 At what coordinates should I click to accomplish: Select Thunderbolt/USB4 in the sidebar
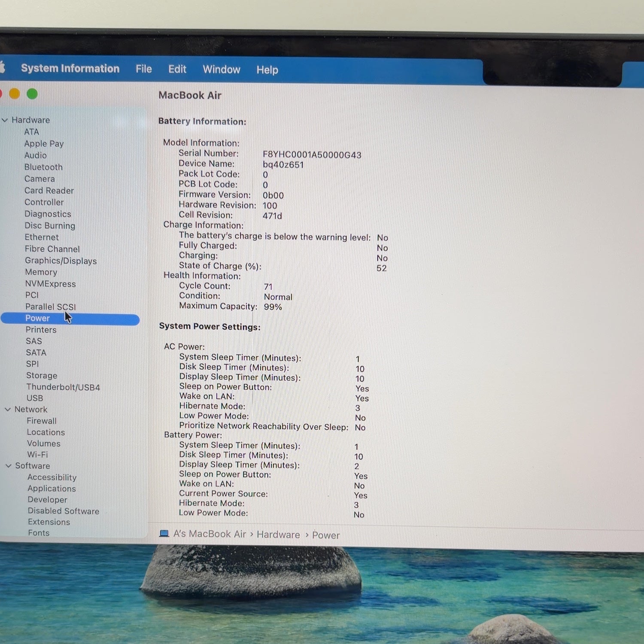63,387
